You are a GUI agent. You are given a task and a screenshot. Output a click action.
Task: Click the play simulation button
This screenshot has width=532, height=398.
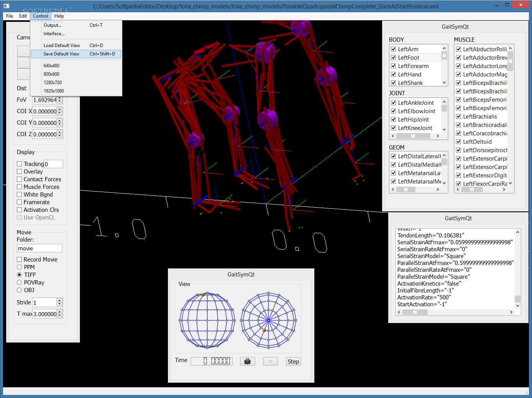(270, 361)
